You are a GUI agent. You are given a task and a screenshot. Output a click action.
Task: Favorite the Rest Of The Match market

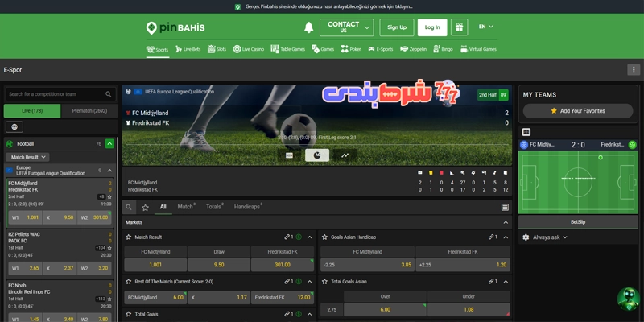[129, 282]
